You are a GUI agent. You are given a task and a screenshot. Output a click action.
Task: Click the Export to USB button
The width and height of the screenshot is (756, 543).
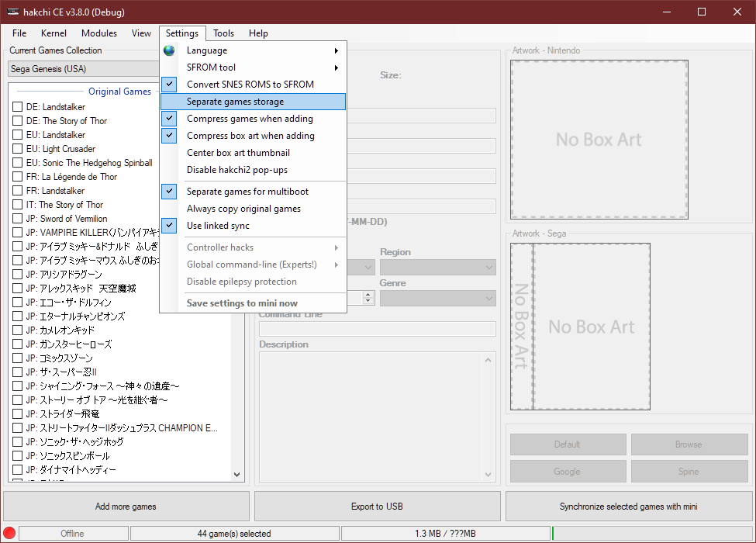[377, 507]
